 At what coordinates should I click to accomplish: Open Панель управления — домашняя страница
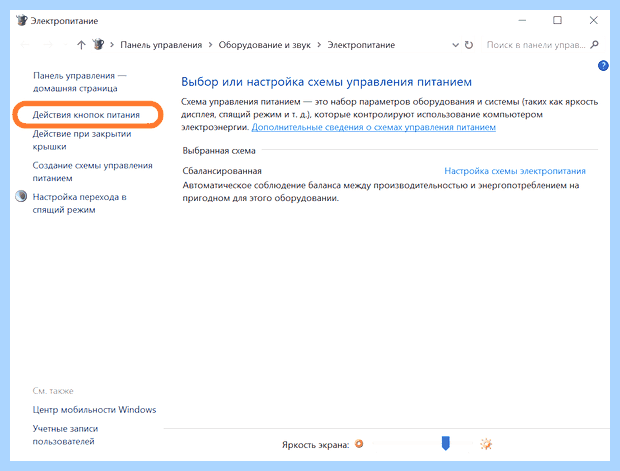(x=79, y=82)
